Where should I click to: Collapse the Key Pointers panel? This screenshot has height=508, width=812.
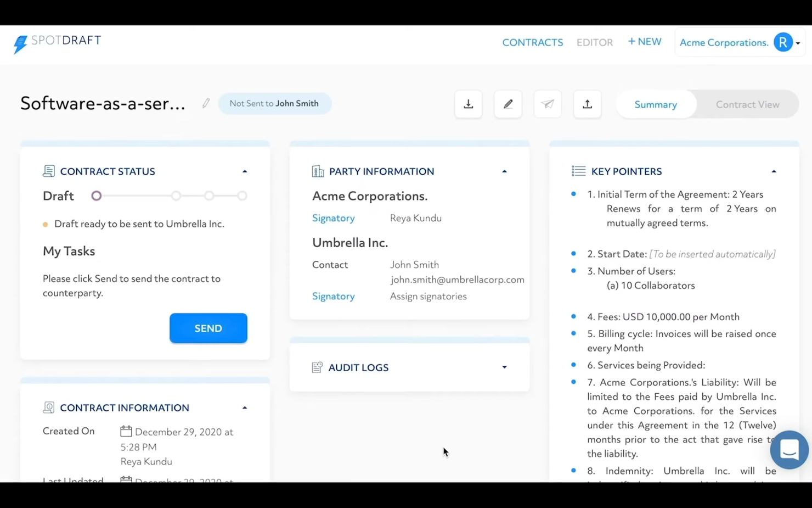tap(774, 171)
